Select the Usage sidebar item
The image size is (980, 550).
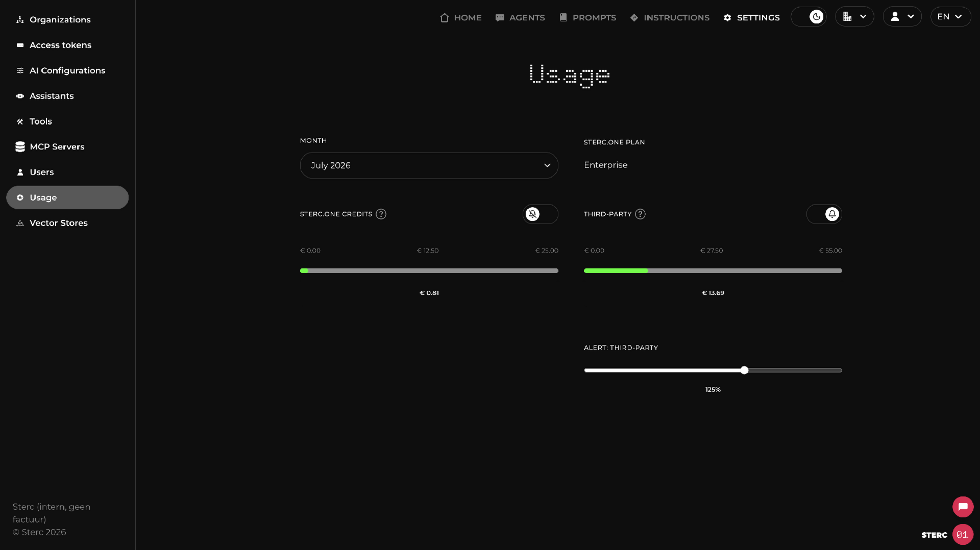click(x=67, y=197)
